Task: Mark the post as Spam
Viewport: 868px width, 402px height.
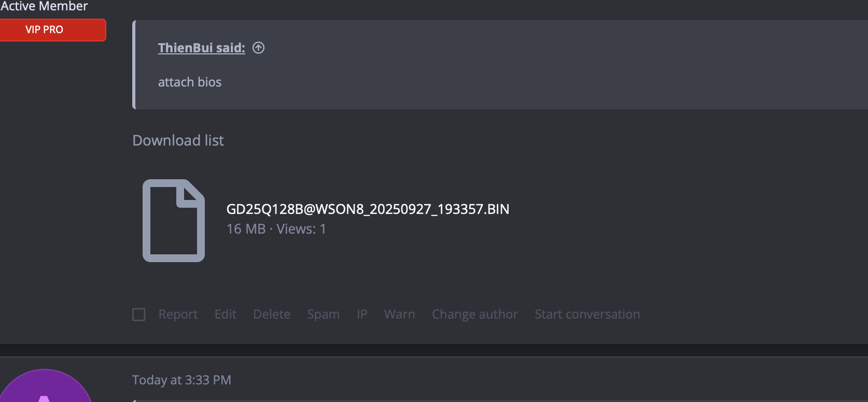Action: [x=323, y=314]
